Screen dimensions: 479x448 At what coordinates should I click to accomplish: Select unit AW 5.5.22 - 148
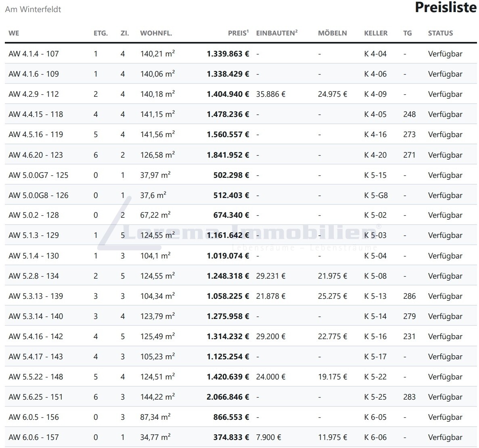(x=36, y=377)
